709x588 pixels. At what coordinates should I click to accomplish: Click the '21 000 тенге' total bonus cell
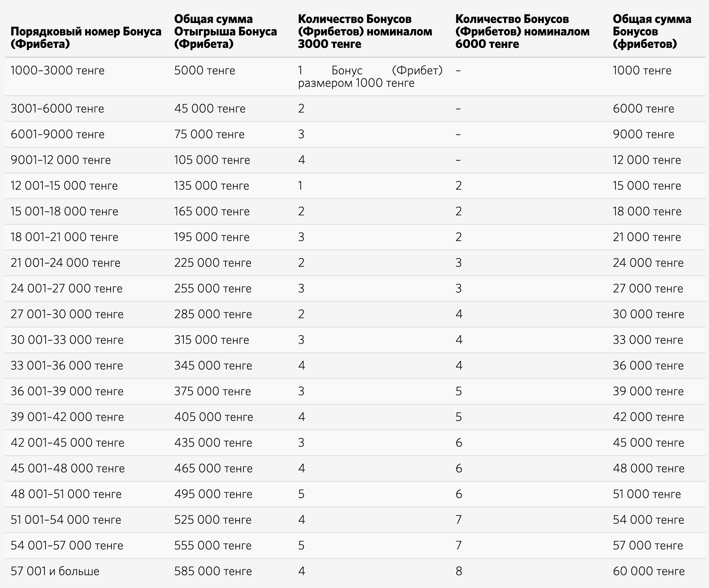[647, 237]
